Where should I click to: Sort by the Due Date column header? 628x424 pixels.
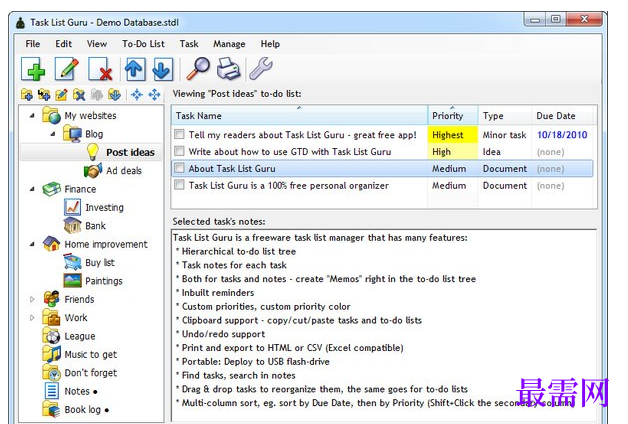pos(564,116)
